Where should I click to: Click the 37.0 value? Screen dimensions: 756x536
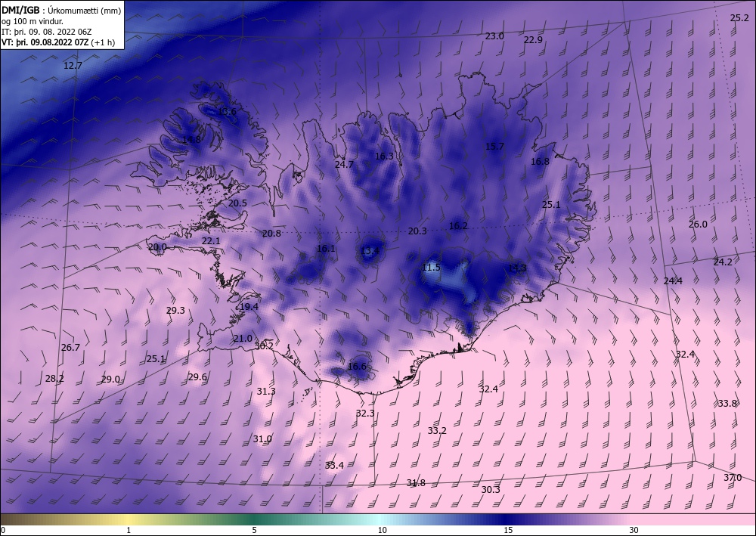(x=733, y=478)
